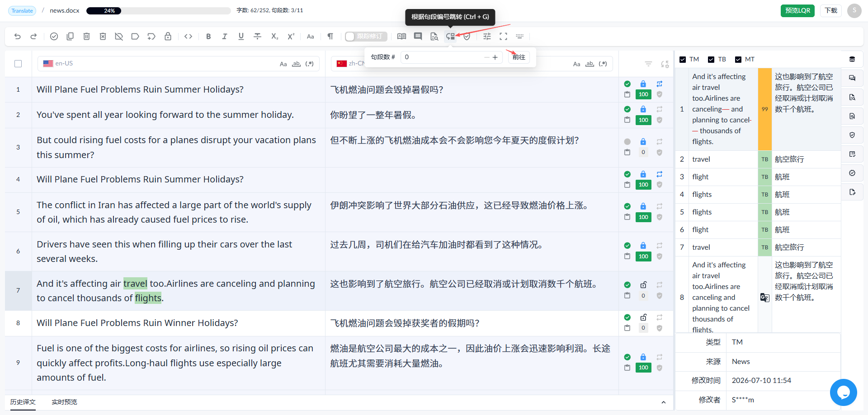Apply underline formatting
Image resolution: width=868 pixels, height=415 pixels.
[241, 37]
